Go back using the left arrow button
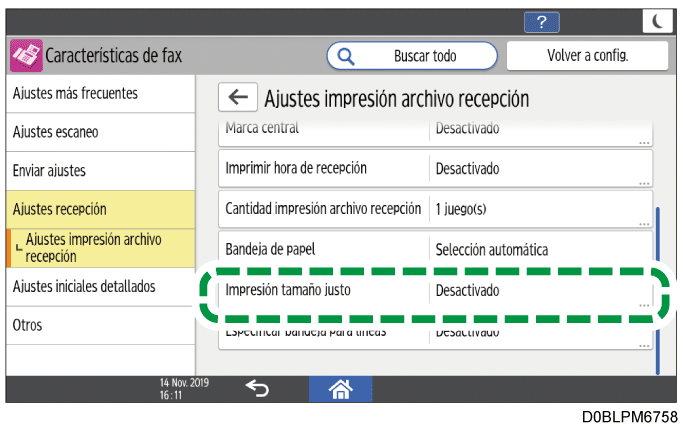 [238, 97]
